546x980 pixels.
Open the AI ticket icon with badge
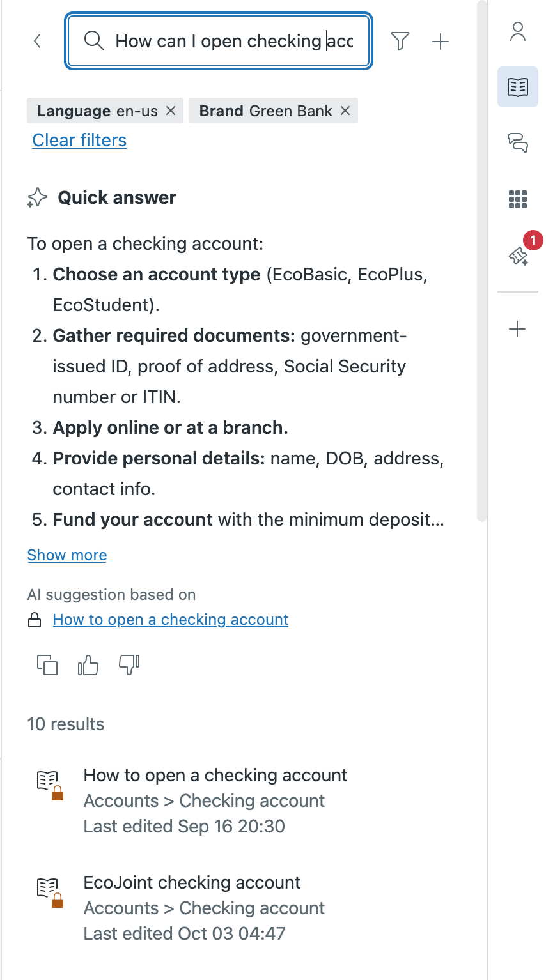point(517,256)
